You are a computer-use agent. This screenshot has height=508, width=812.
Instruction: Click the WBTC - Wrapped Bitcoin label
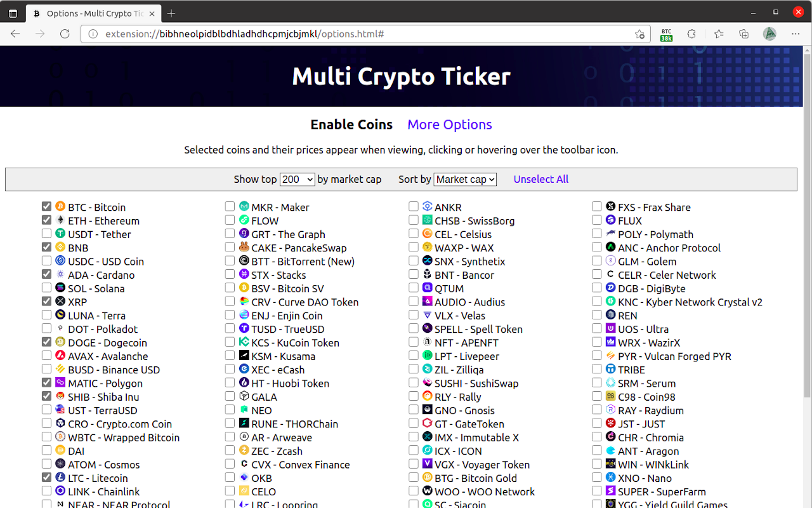[x=124, y=438]
